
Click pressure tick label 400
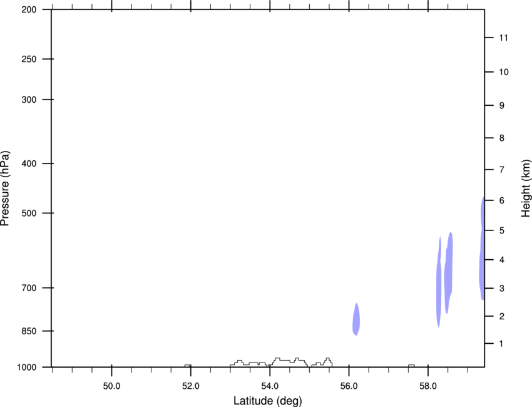(29, 163)
